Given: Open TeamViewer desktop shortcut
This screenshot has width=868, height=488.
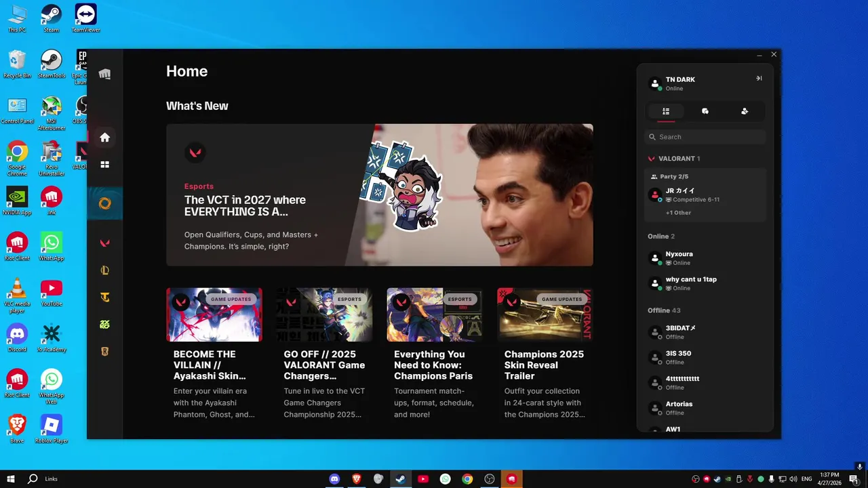Looking at the screenshot, I should click(x=85, y=18).
